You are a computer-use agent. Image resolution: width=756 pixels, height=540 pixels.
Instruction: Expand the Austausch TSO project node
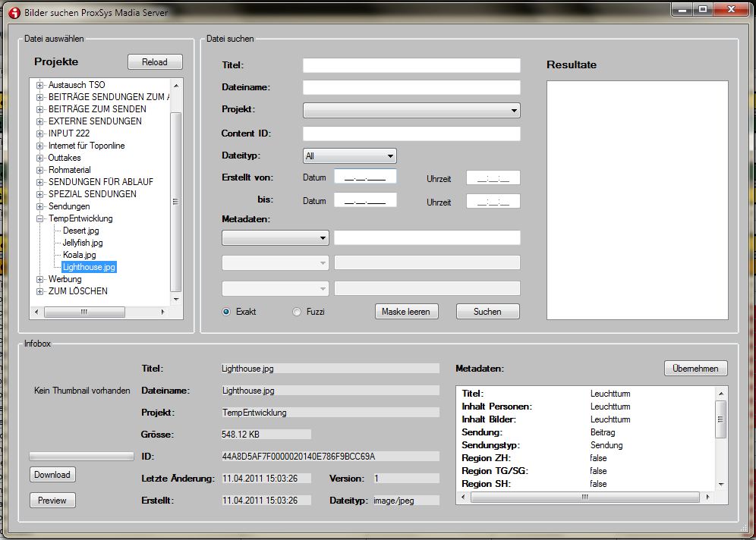point(40,85)
